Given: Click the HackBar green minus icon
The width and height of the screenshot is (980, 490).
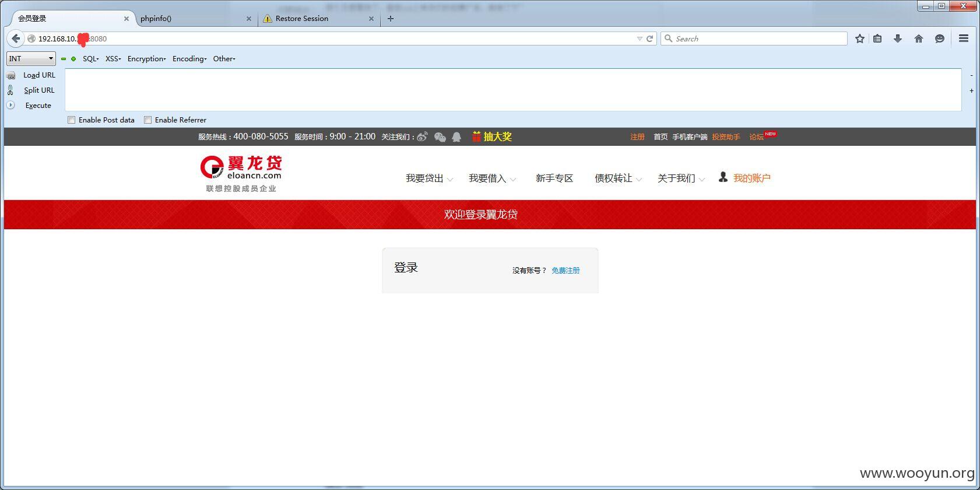Looking at the screenshot, I should [64, 59].
